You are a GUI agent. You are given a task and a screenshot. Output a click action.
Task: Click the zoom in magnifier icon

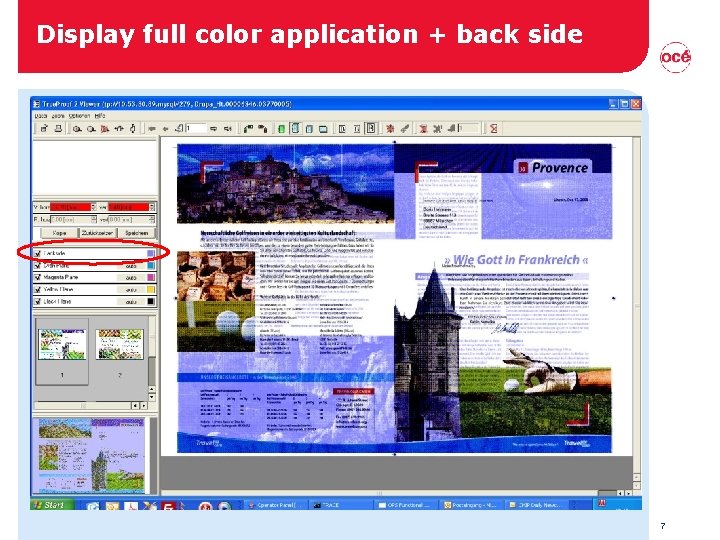[x=77, y=129]
